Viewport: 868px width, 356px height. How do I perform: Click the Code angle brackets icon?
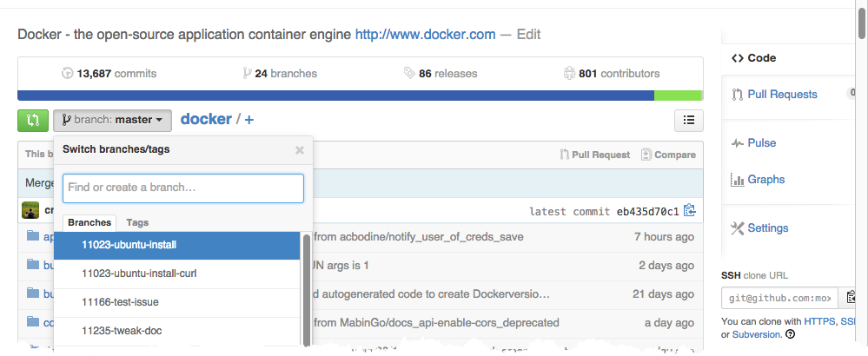(738, 58)
